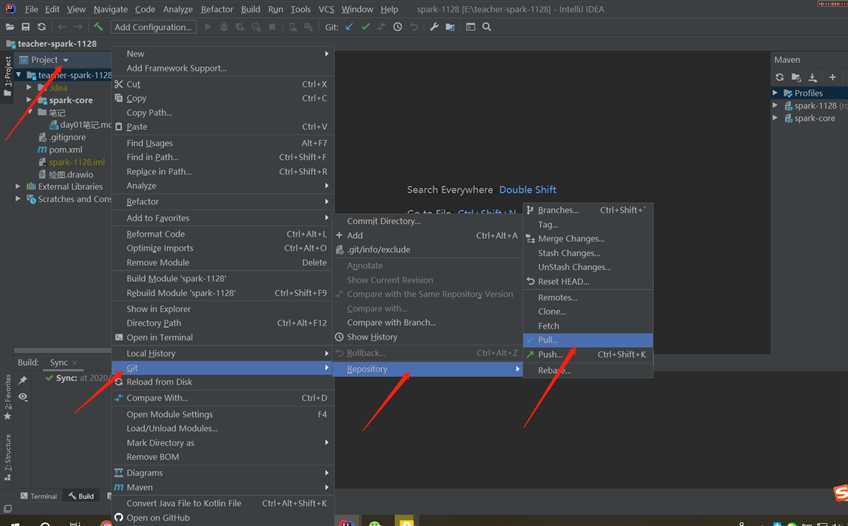
Task: Open the Diagrams submenu entry
Action: click(x=222, y=473)
